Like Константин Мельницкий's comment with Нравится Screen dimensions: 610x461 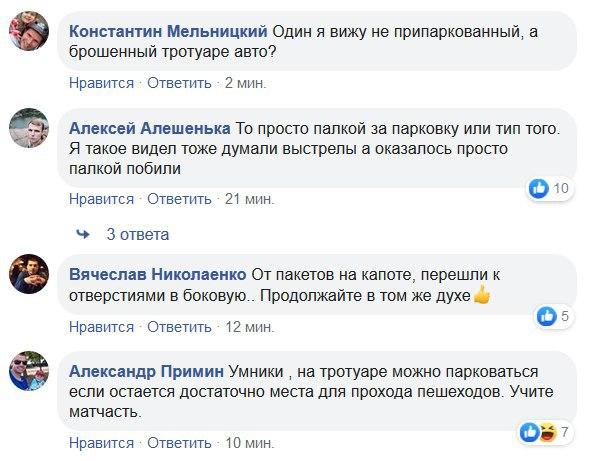click(x=103, y=81)
